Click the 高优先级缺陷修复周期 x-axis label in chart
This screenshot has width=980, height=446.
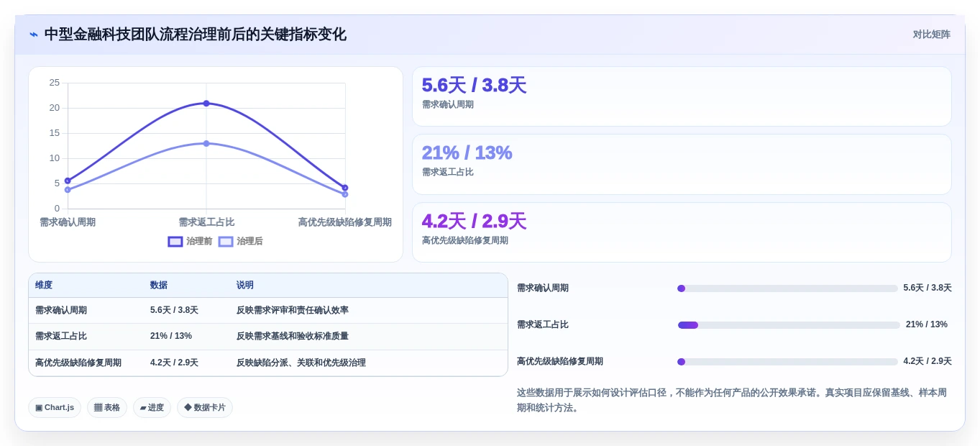coord(345,223)
